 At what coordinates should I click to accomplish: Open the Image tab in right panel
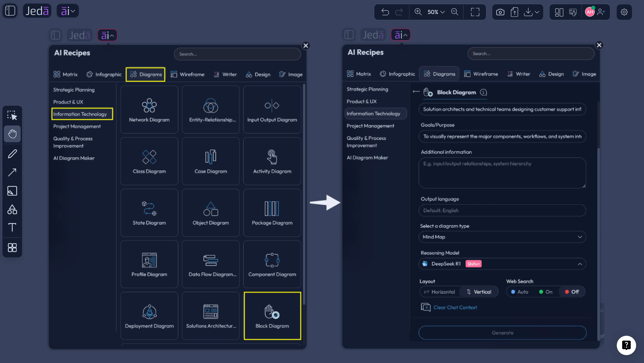pyautogui.click(x=584, y=74)
